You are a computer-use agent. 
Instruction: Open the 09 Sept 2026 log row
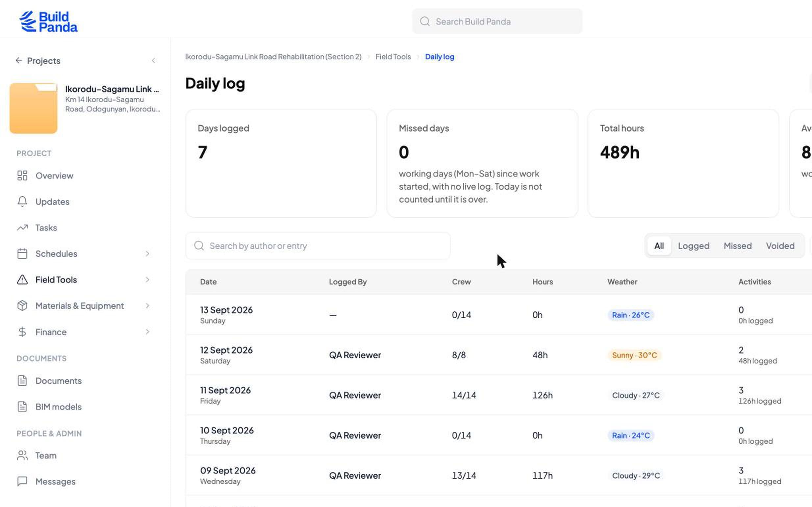(498, 475)
